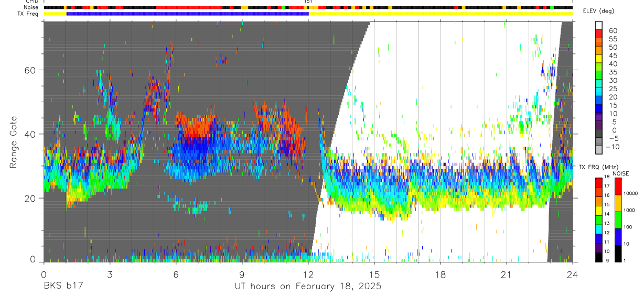Screen dimensions: 644x297
Task: Pick the orange-yellow swatch in NOISE legend
Action: pyautogui.click(x=618, y=203)
